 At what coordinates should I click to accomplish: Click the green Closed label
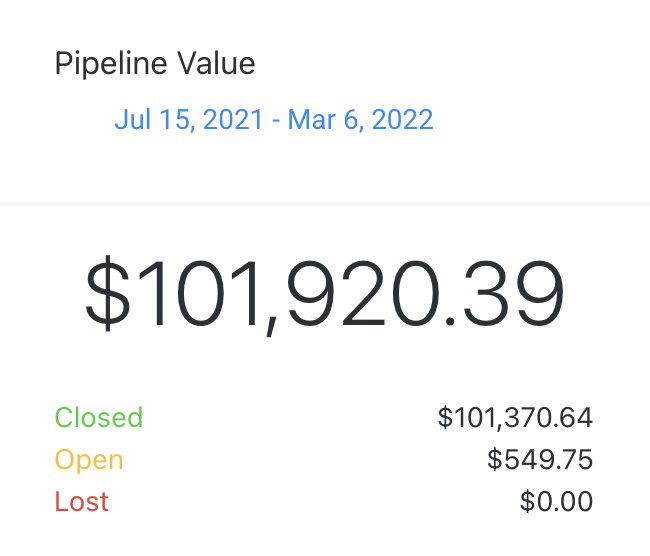(99, 417)
